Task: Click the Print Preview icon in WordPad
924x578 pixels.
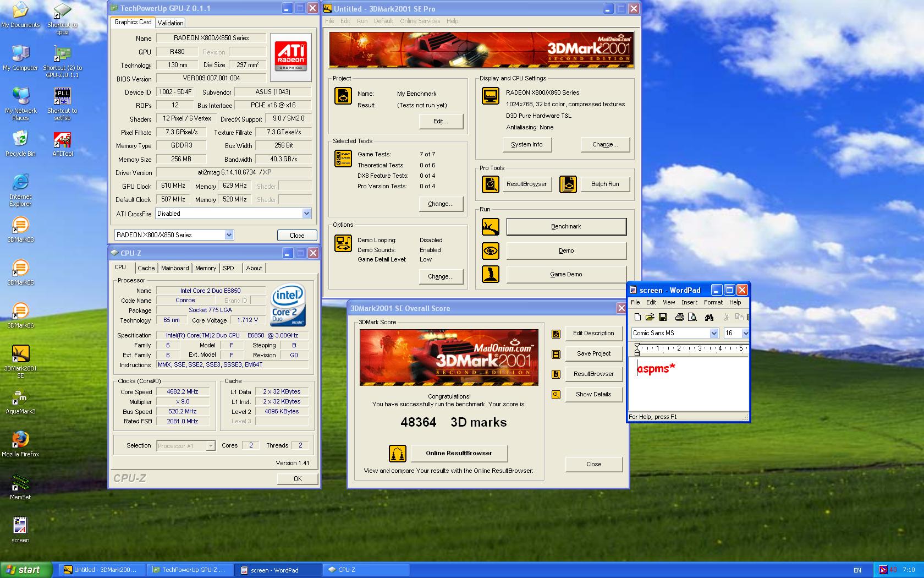Action: [692, 317]
